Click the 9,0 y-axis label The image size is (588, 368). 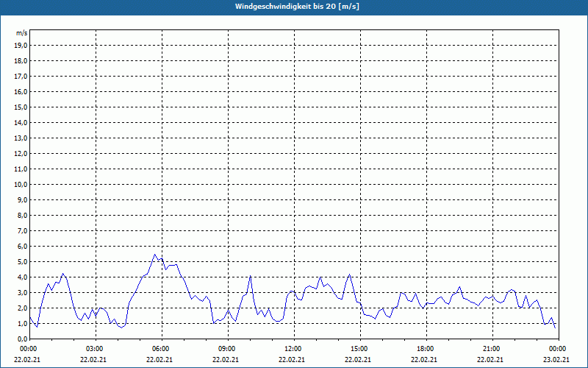point(22,199)
